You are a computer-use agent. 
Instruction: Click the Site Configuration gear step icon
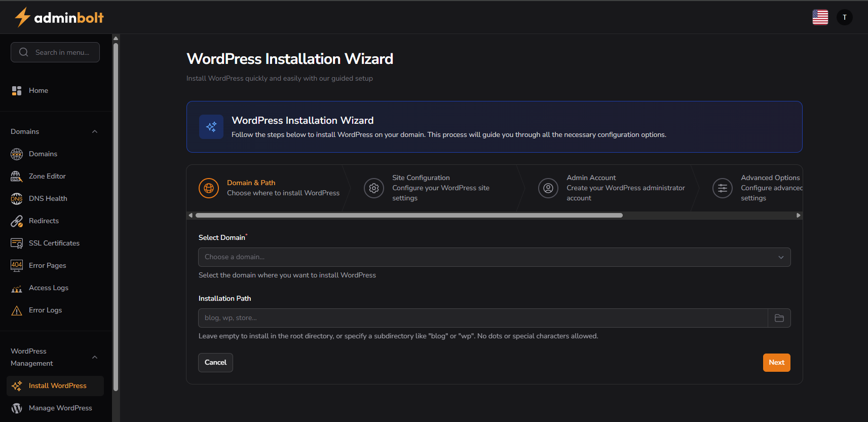[x=374, y=188]
